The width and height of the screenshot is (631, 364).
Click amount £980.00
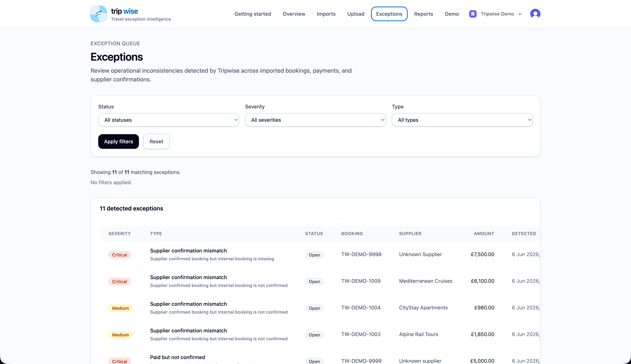point(484,308)
